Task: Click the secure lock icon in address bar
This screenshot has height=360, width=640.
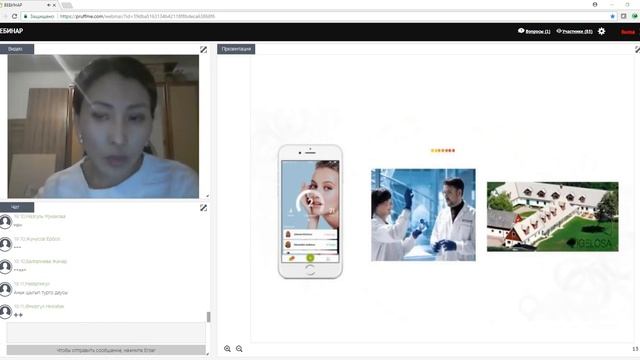Action: tap(25, 16)
